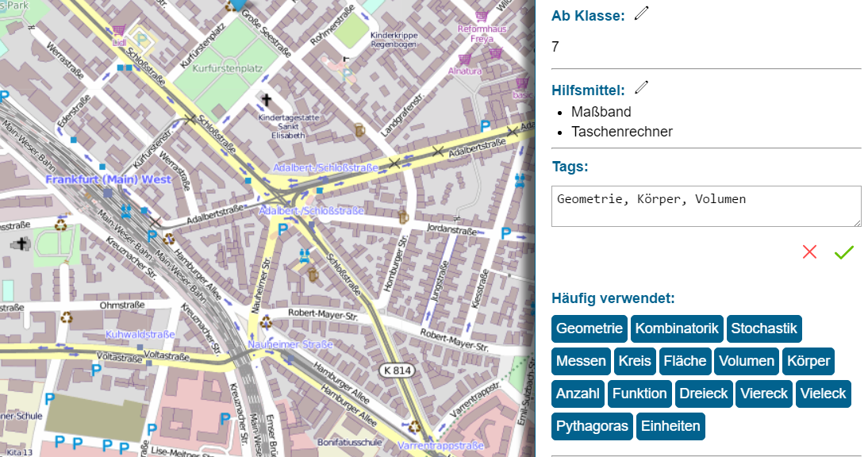This screenshot has height=457, width=868.
Task: Cancel tag editing with the red X
Action: coord(809,252)
